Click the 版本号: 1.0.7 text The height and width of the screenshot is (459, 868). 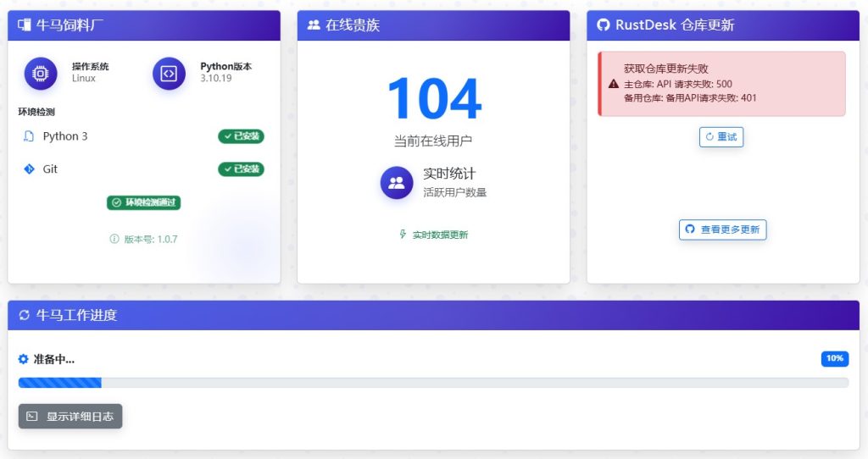pyautogui.click(x=151, y=240)
